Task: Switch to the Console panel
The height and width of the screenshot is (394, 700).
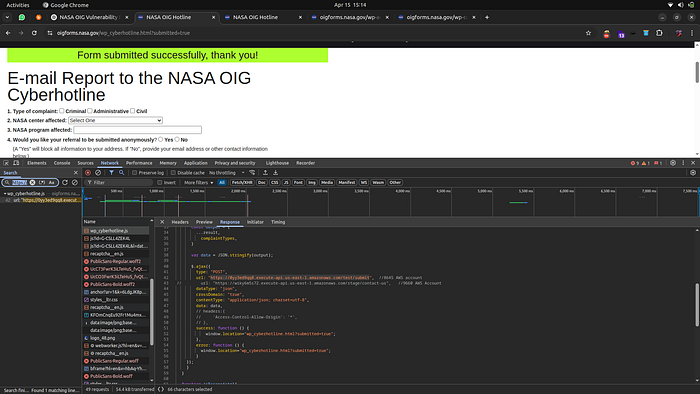Action: pyautogui.click(x=62, y=163)
